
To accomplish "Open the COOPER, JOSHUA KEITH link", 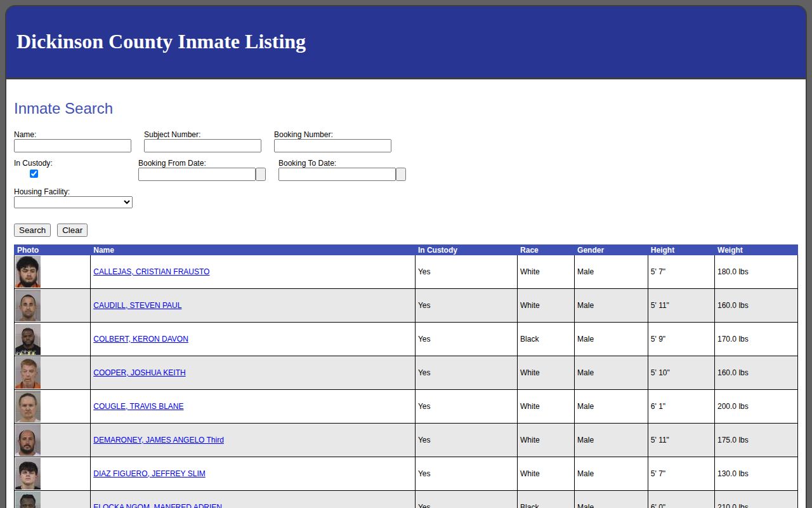I will [x=140, y=373].
